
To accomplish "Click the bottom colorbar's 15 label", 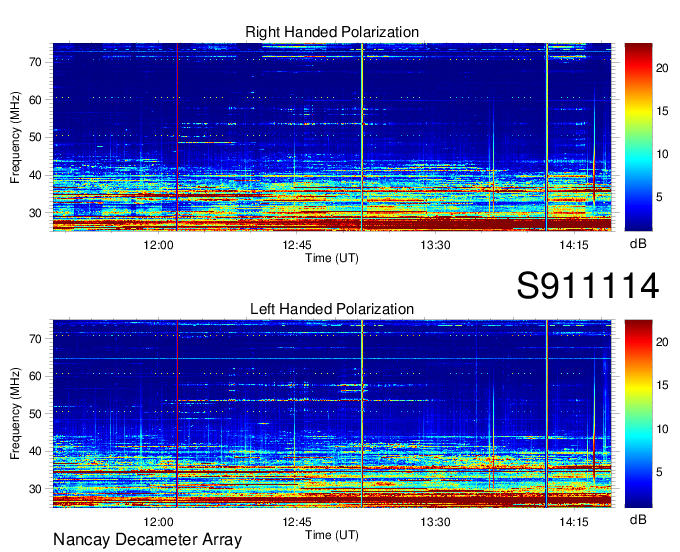I will tap(662, 385).
